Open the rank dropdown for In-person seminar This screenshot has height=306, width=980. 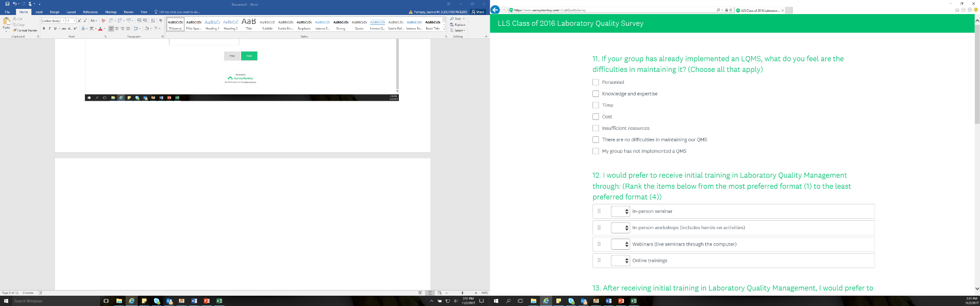tap(620, 211)
